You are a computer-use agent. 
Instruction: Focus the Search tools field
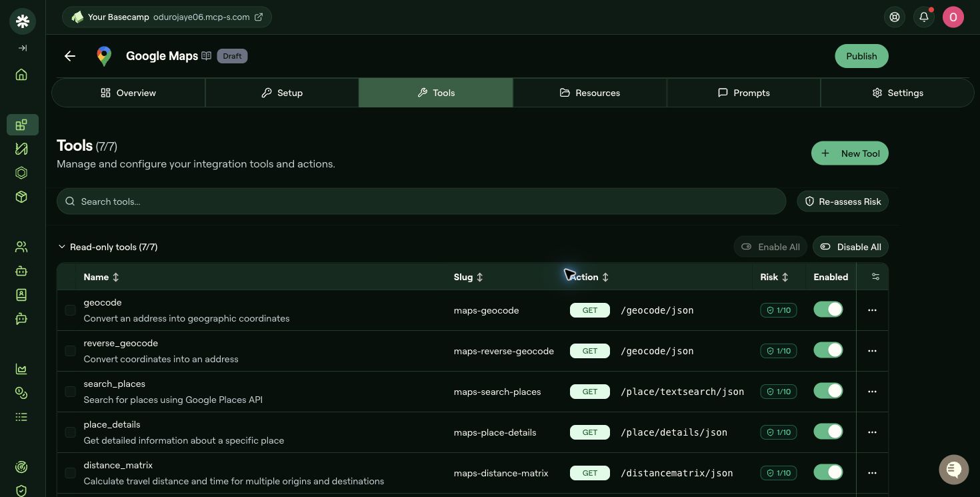(421, 201)
